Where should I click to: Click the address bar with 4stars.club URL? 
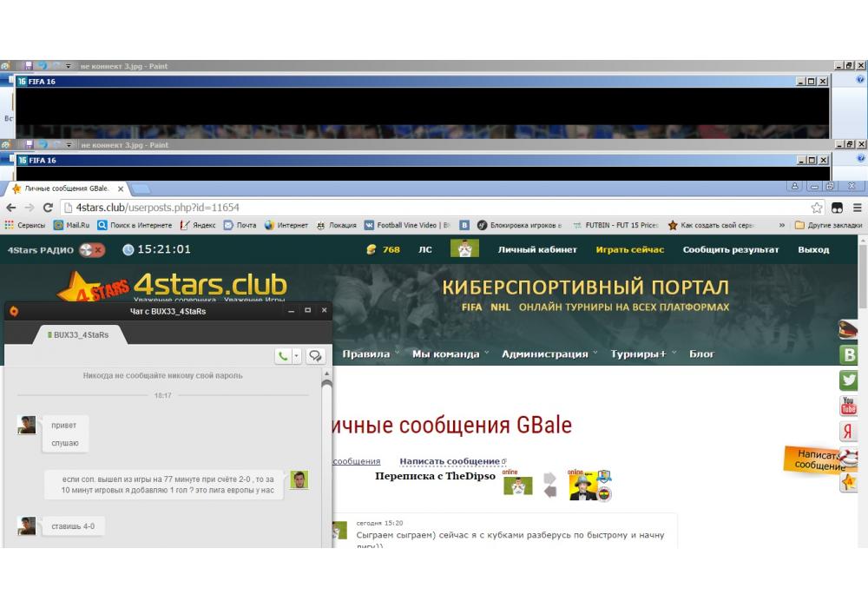click(x=435, y=208)
